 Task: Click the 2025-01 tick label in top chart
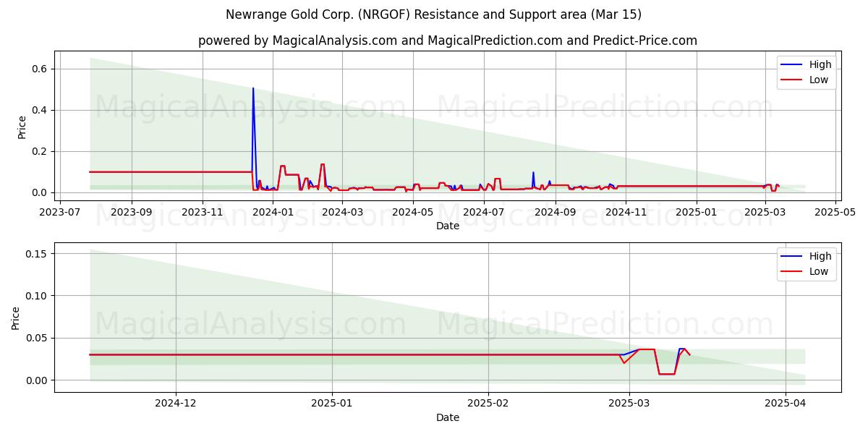click(695, 211)
